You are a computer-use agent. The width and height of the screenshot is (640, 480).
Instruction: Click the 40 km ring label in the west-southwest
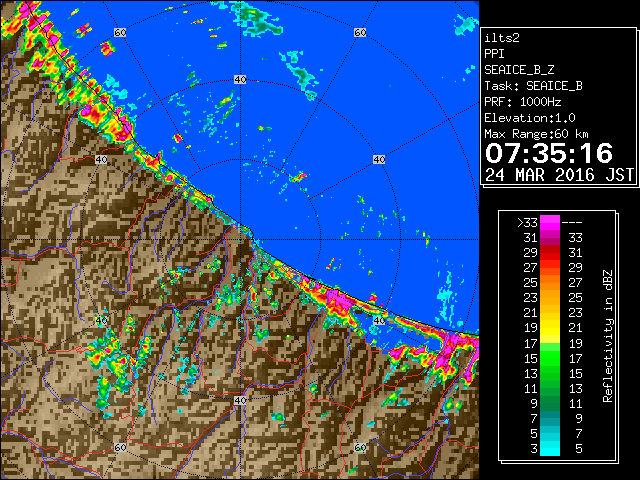tap(101, 320)
